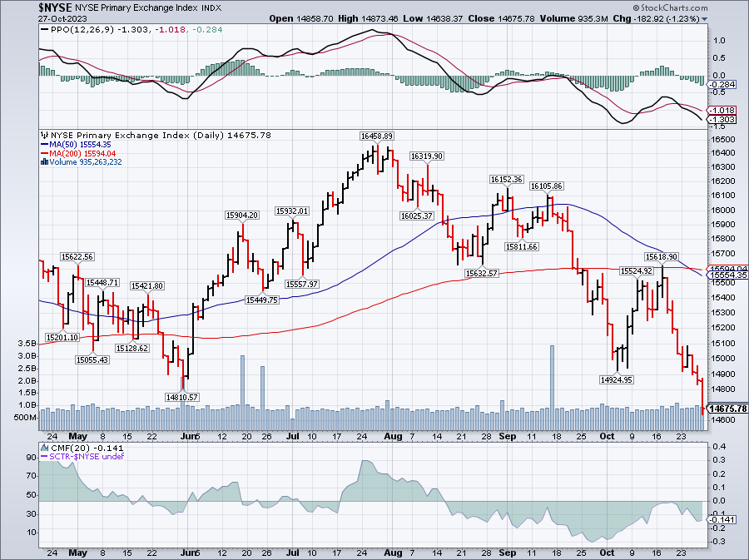Click the 15618.90 October high label
Image resolution: width=749 pixels, height=560 pixels.
coord(662,257)
